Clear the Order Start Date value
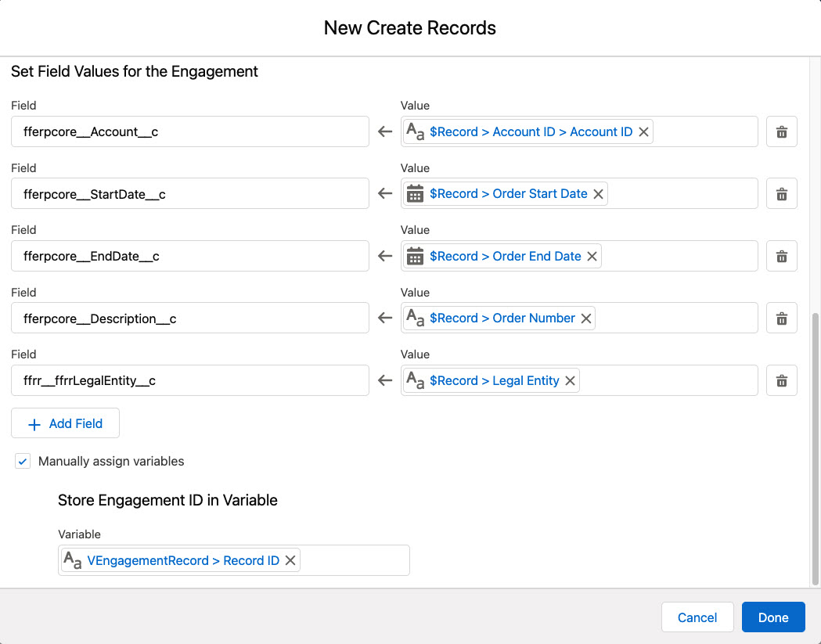Screen dimensions: 821x644 pos(598,194)
